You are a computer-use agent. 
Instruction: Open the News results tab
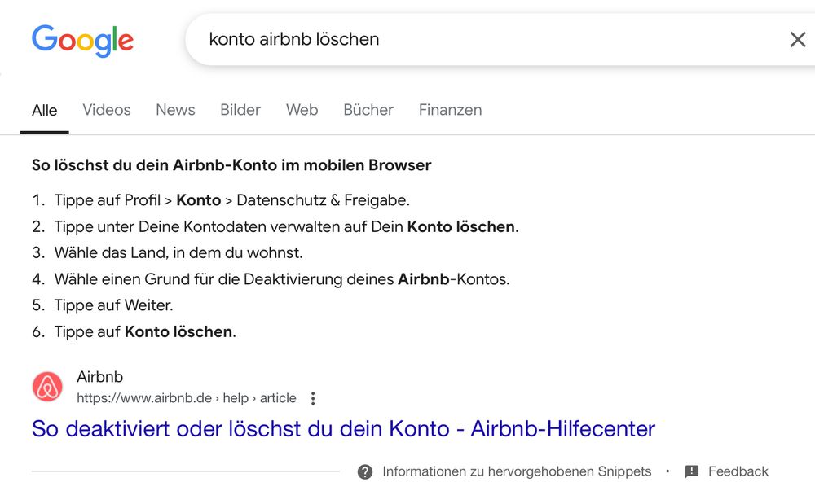coord(175,110)
